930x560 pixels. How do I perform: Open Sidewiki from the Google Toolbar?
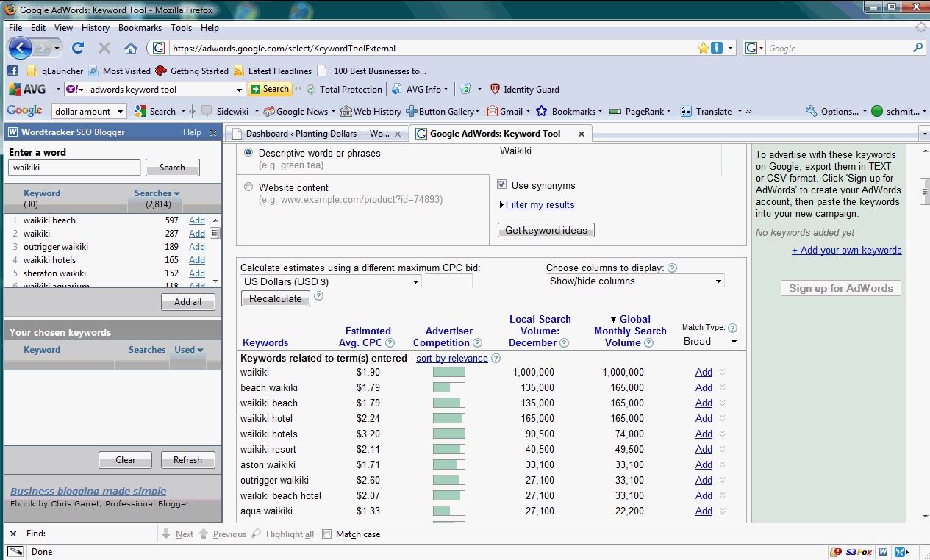[x=225, y=112]
